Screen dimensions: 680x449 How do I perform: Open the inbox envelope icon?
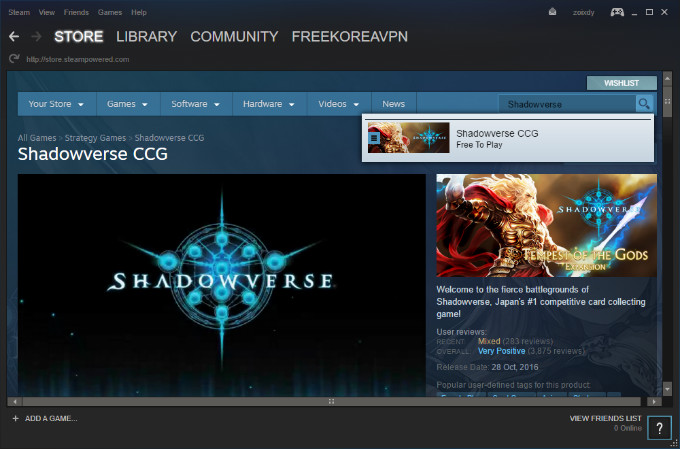pyautogui.click(x=552, y=12)
